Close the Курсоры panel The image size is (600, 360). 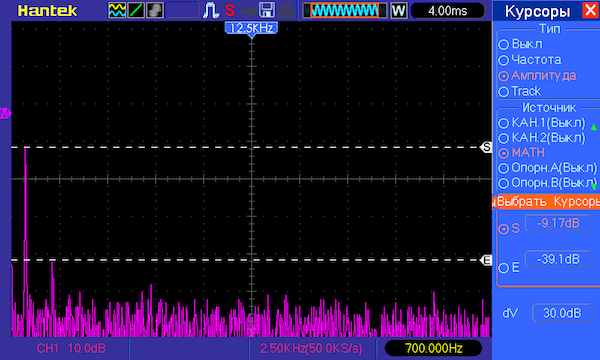click(x=590, y=10)
